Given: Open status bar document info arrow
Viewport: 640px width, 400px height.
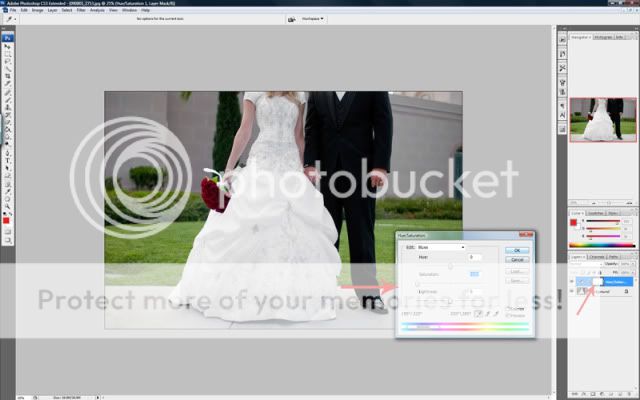Looking at the screenshot, I should pyautogui.click(x=98, y=397).
